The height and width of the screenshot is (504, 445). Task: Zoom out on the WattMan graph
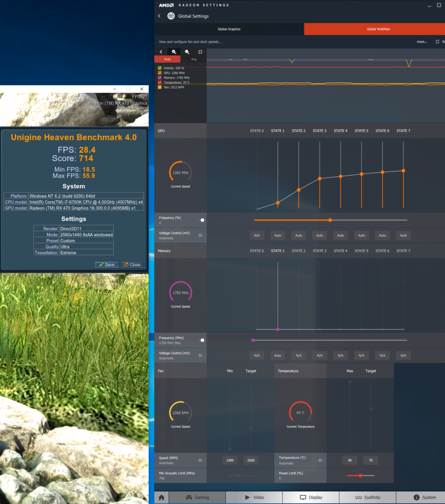[x=187, y=52]
